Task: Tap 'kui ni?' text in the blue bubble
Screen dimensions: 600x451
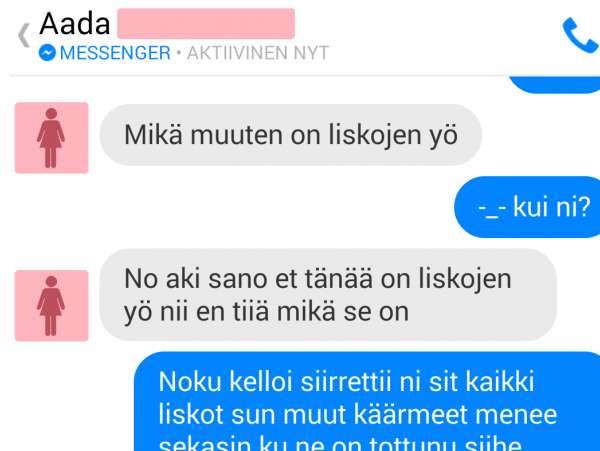Action: (x=551, y=207)
